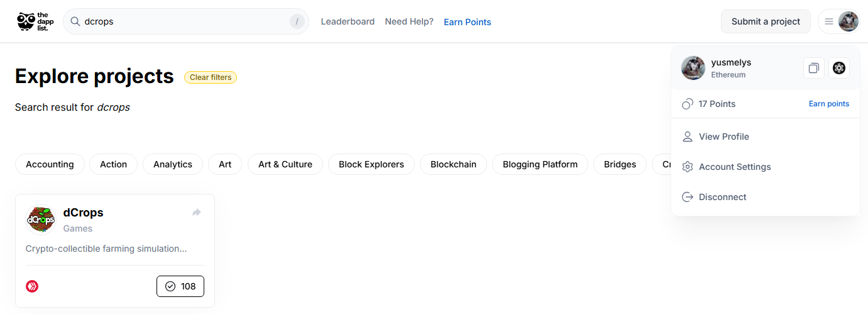Filter by Action category
The width and height of the screenshot is (868, 314).
point(114,164)
